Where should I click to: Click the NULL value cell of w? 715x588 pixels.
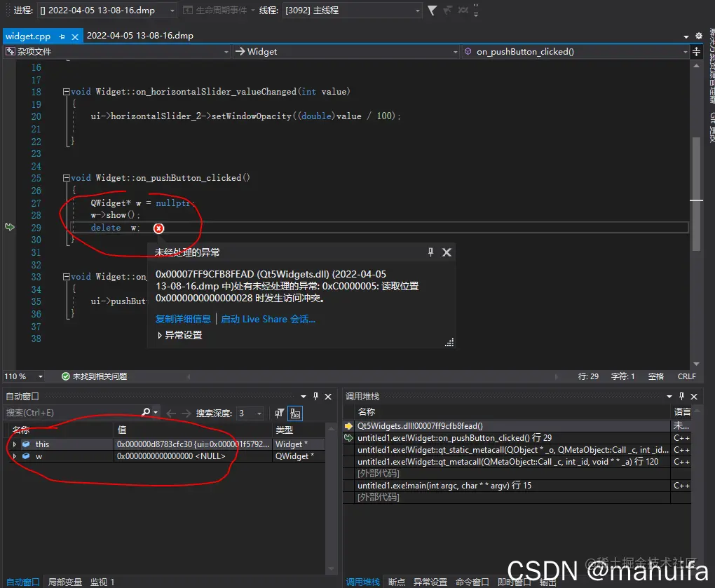coord(193,456)
